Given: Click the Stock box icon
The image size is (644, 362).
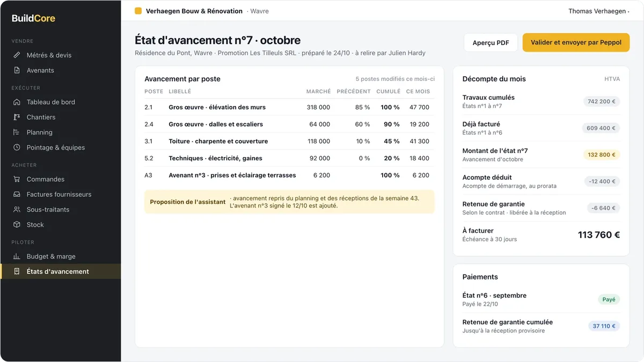Looking at the screenshot, I should click(x=17, y=224).
